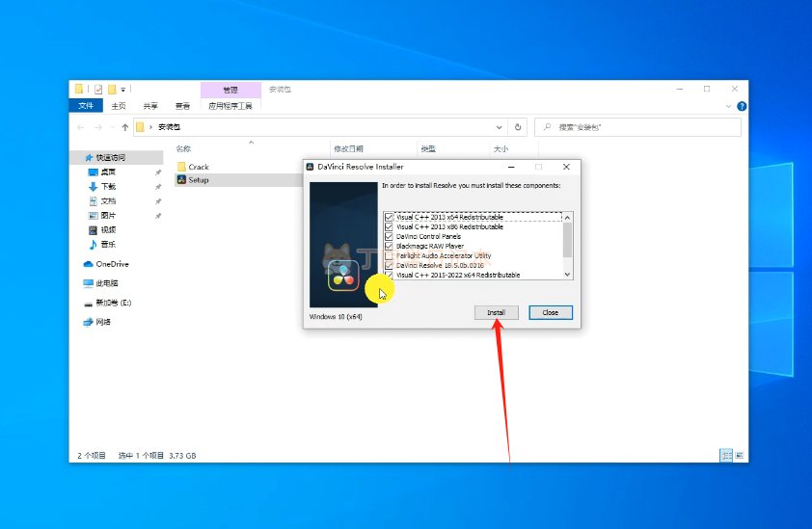Click 安装包 breadcrumb in address bar
812x529 pixels.
pos(170,127)
